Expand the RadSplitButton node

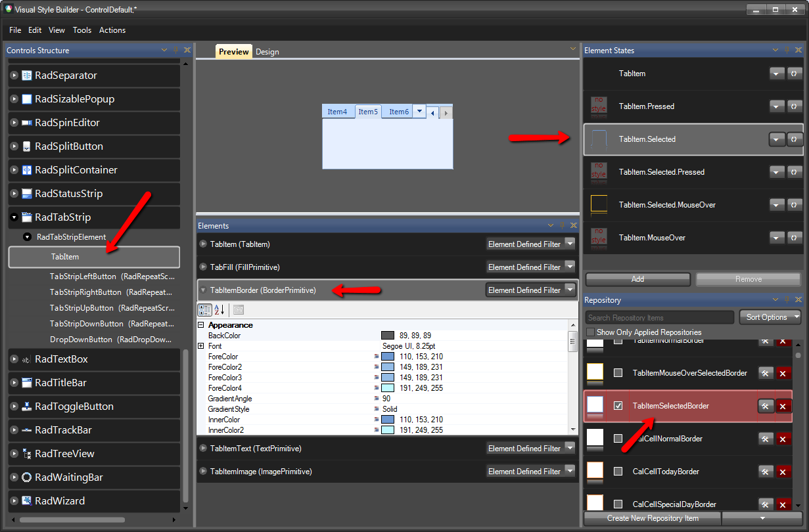(x=14, y=146)
